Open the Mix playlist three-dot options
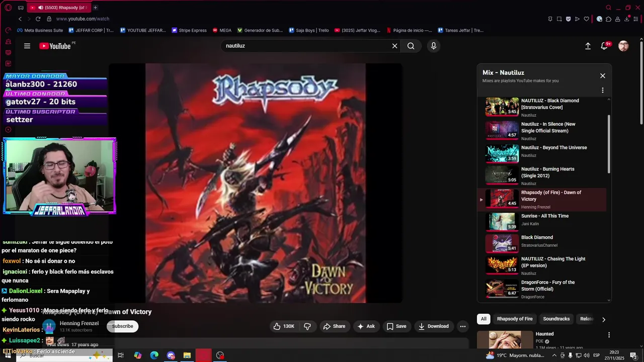644x362 pixels. coord(603,90)
